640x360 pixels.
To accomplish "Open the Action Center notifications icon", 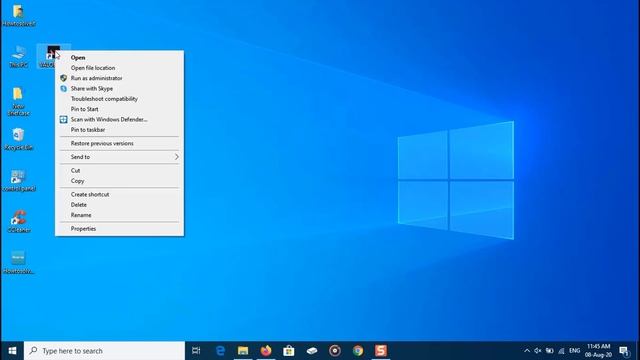I will (624, 351).
